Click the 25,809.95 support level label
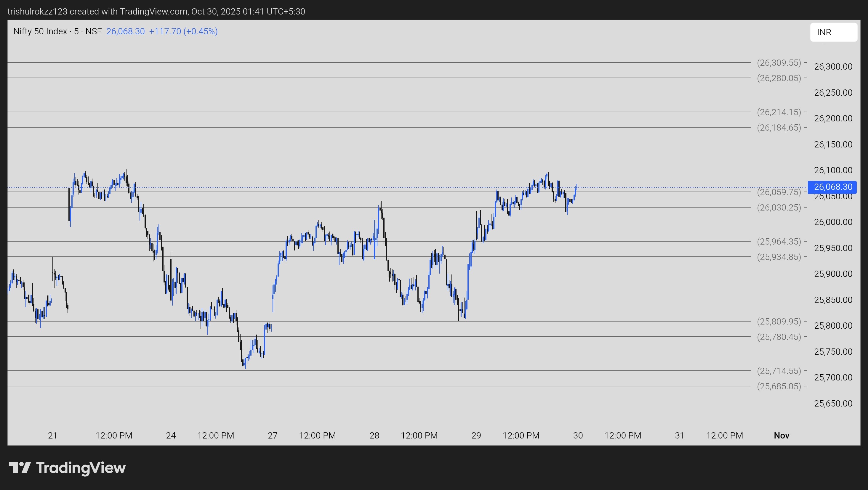 (779, 322)
